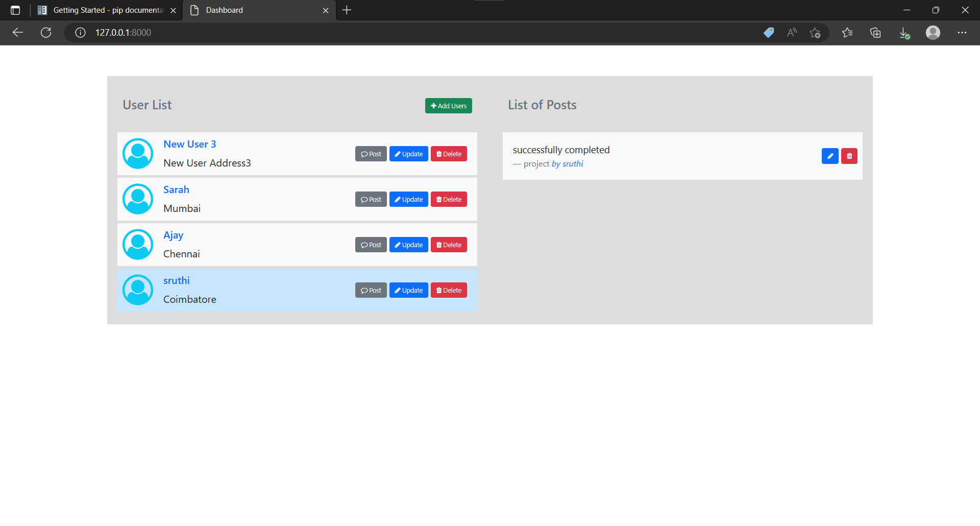Open the browser settings menu (three dots)
Screen dimensions: 980x526
(x=963, y=33)
